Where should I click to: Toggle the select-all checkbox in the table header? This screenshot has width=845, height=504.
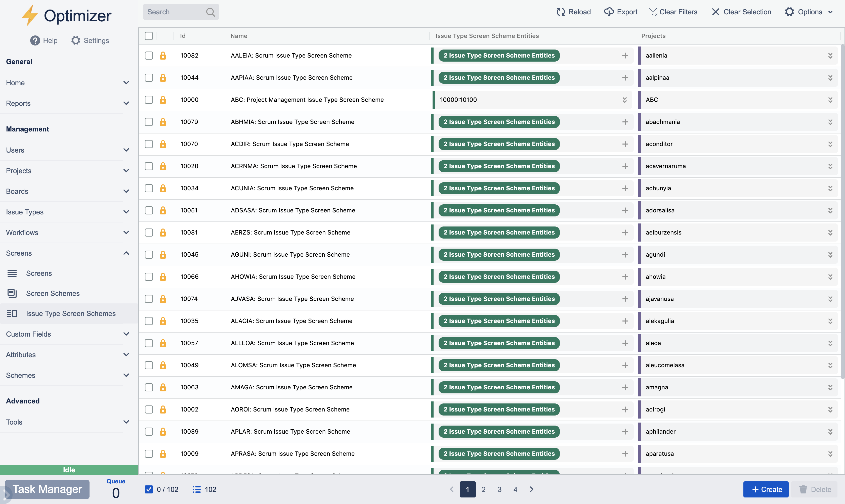coord(148,36)
